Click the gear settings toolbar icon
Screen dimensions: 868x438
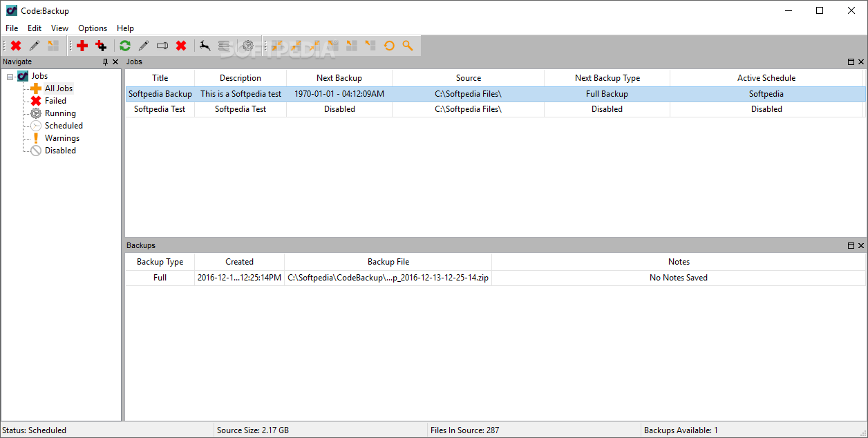pos(247,46)
